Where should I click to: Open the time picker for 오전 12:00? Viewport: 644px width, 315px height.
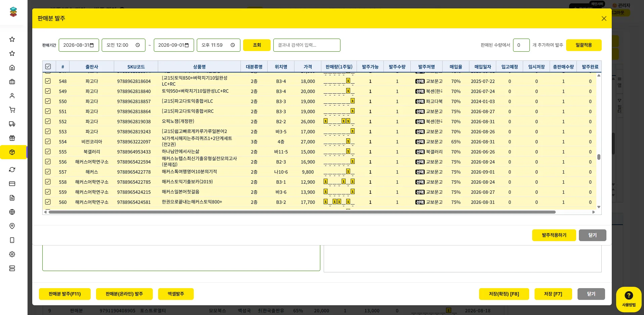point(138,45)
